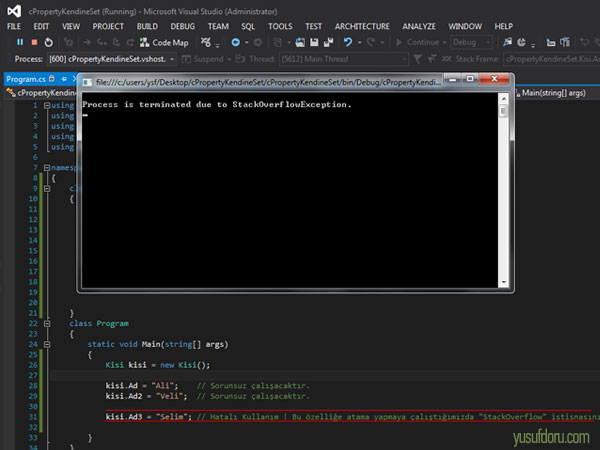Open Code Map from the toolbar
The width and height of the screenshot is (600, 450).
(x=164, y=42)
